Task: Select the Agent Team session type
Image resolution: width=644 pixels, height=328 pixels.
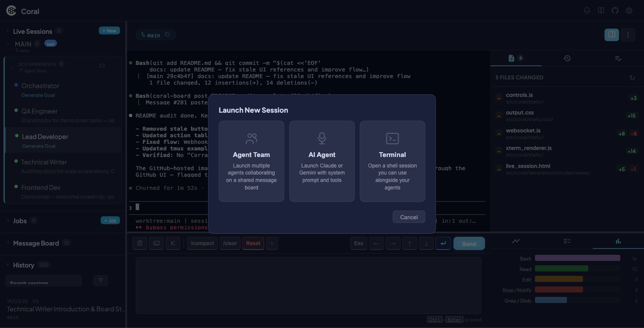Action: tap(251, 161)
